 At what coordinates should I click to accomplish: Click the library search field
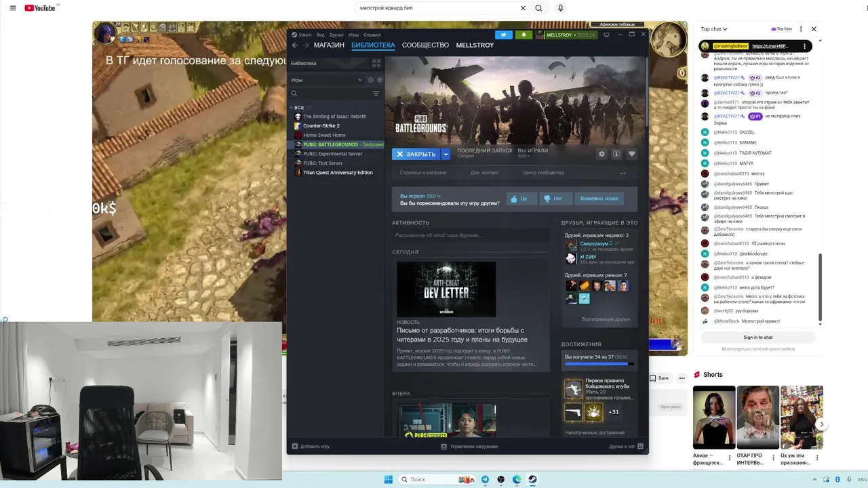331,94
